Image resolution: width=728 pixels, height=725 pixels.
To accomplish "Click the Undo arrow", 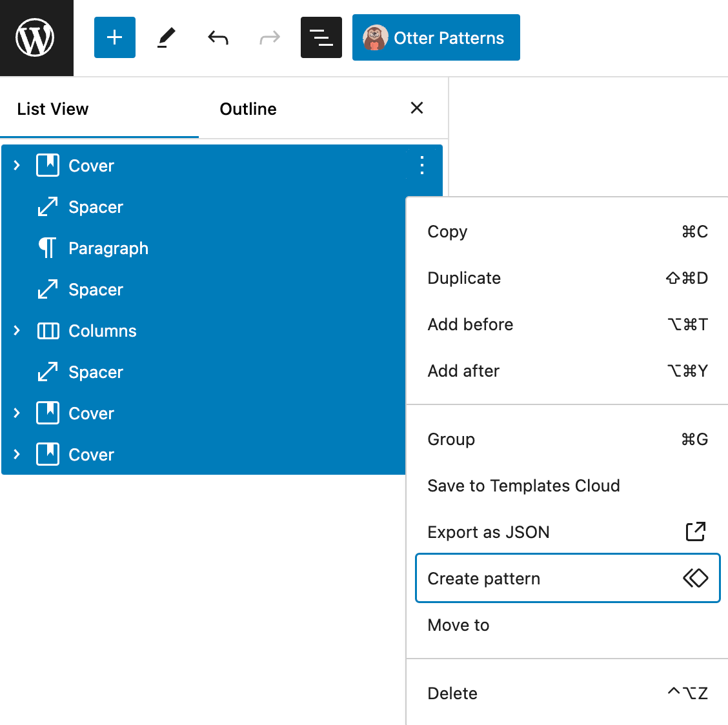I will pyautogui.click(x=218, y=38).
